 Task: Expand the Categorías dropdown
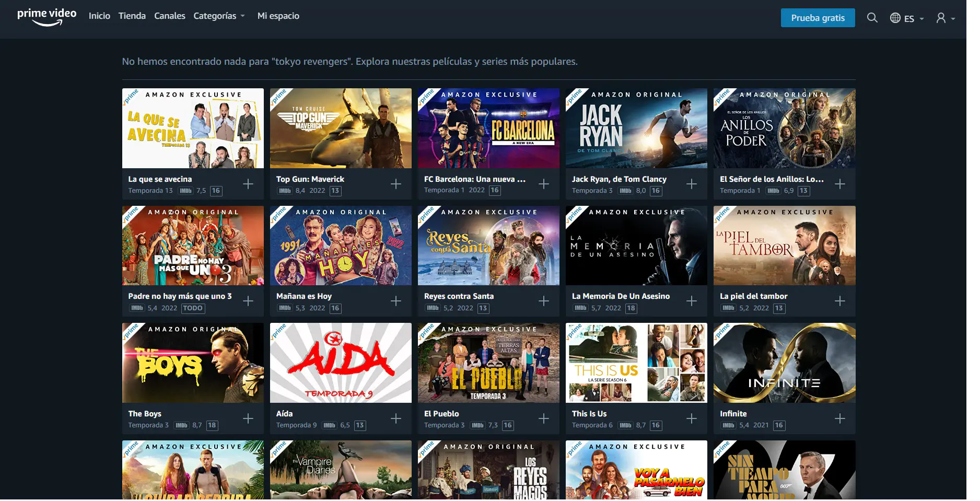tap(219, 16)
